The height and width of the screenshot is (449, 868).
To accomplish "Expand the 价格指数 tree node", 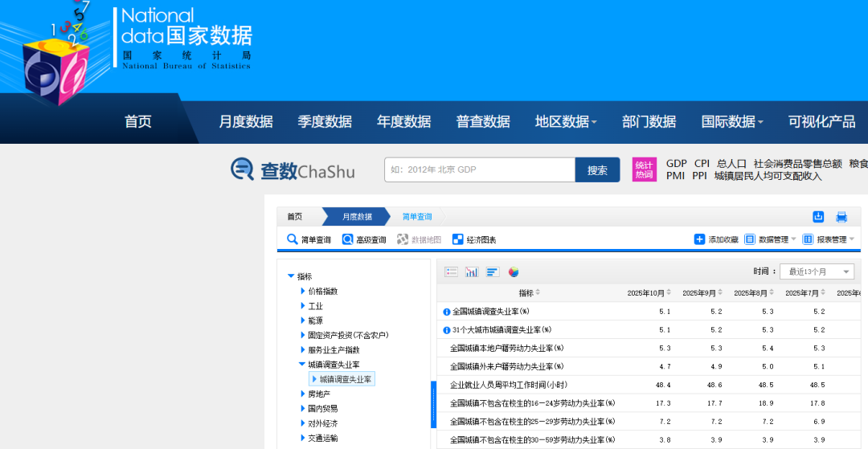I will pyautogui.click(x=303, y=292).
